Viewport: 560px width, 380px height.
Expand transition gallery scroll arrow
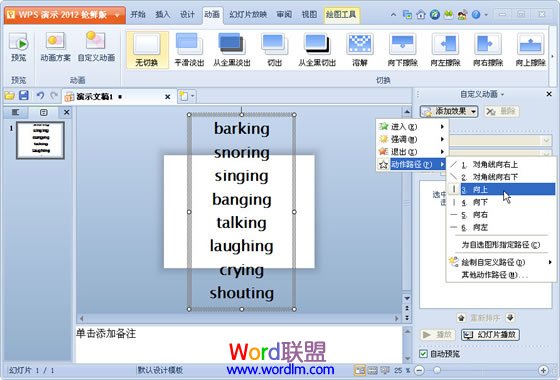(552, 56)
